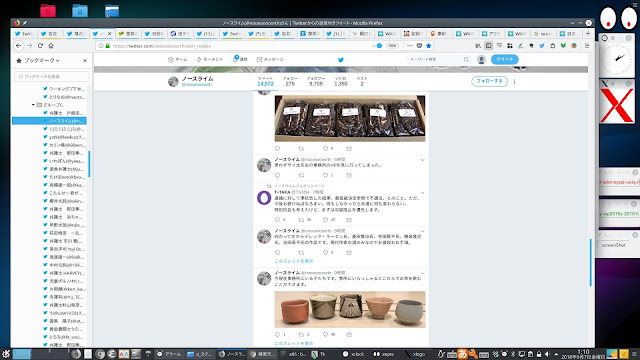Click the page vertical scrollbar thumb

pyautogui.click(x=590, y=262)
